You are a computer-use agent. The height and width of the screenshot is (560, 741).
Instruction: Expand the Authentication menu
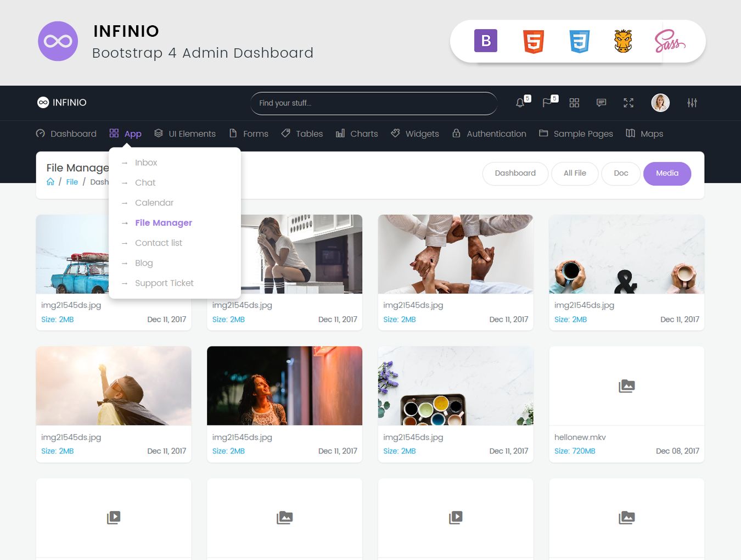[489, 133]
